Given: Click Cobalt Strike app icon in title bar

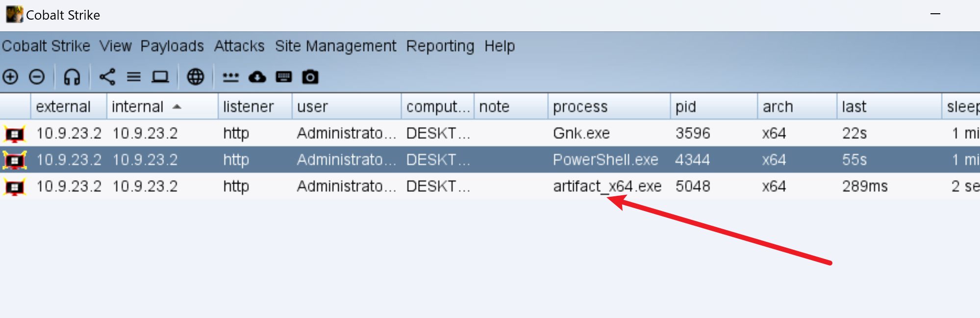Looking at the screenshot, I should pyautogui.click(x=14, y=15).
